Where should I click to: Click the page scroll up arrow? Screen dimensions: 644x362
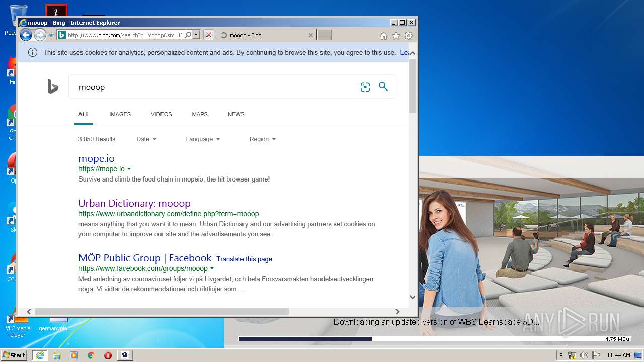[413, 53]
